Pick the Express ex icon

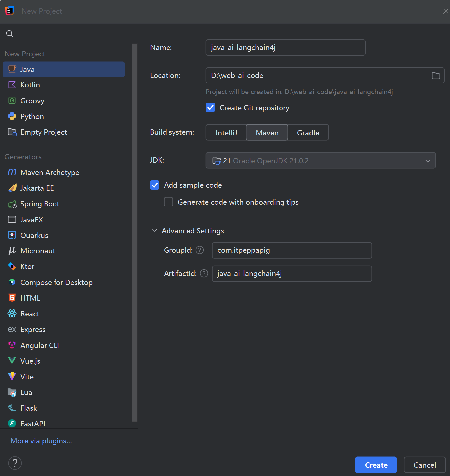click(x=12, y=329)
